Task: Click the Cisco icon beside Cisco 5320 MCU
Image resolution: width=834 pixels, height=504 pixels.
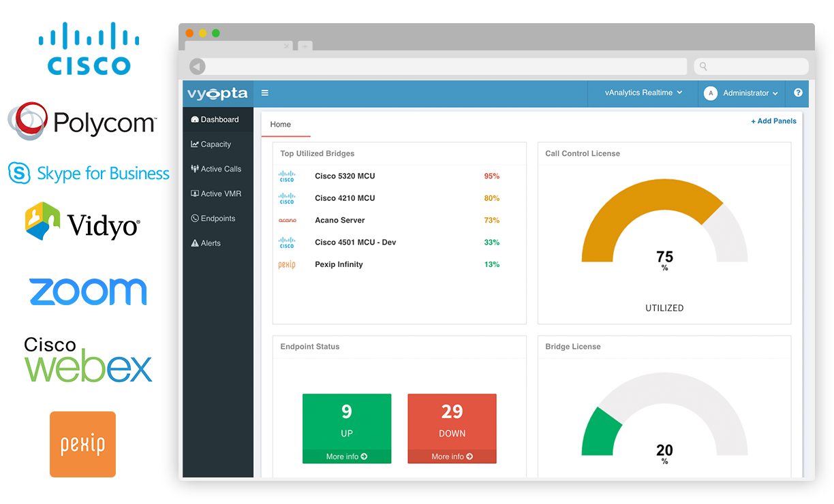Action: [x=287, y=176]
